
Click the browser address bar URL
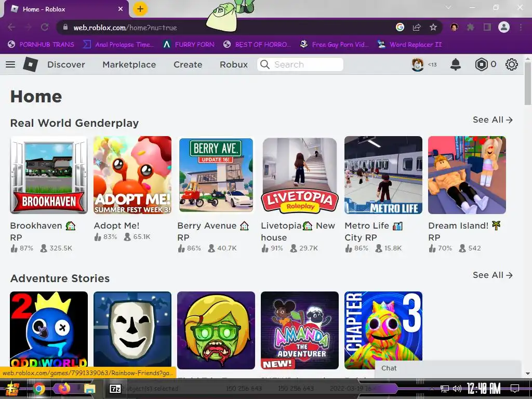[x=125, y=28]
